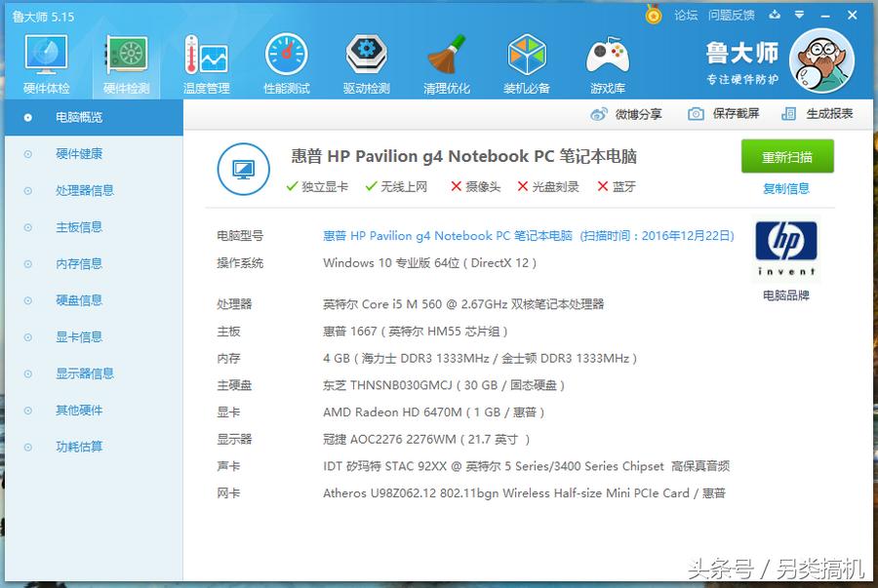Open the 驱动检测 driver detection tool

[x=366, y=61]
